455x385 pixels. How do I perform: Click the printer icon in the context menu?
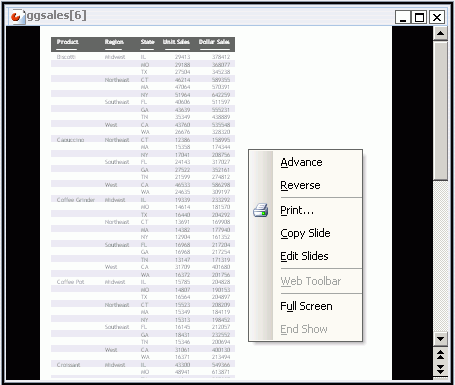261,210
